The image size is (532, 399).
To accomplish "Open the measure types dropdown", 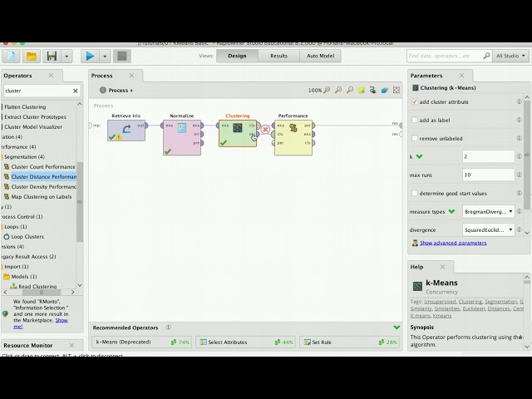I will (x=489, y=211).
